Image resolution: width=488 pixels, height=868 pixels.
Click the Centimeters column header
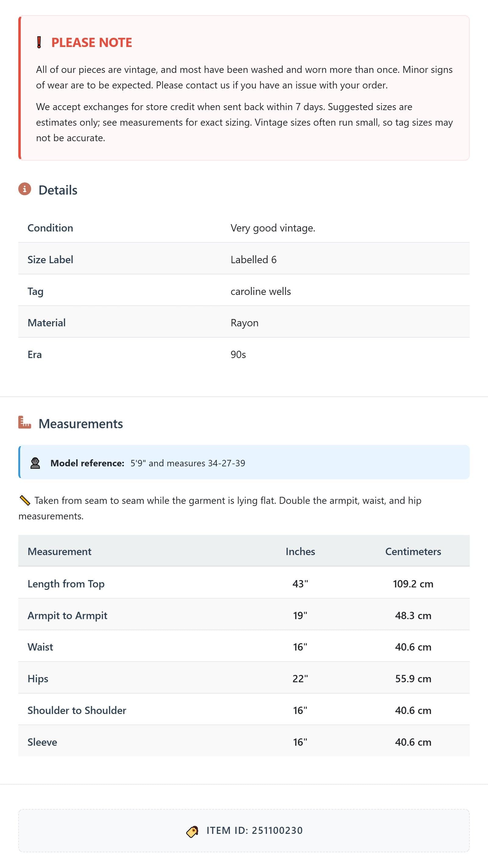coord(413,552)
